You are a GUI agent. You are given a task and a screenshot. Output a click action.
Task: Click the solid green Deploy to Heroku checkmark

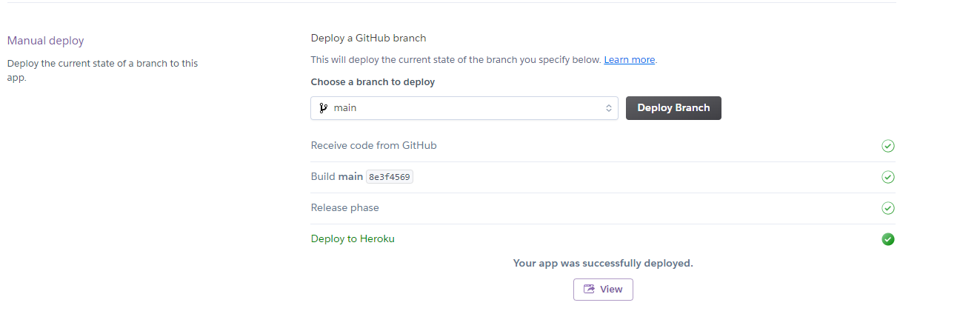tap(888, 239)
